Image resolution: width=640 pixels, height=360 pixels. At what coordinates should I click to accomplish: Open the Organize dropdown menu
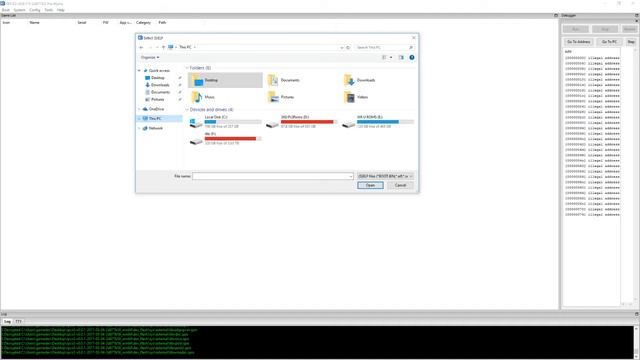pos(150,58)
